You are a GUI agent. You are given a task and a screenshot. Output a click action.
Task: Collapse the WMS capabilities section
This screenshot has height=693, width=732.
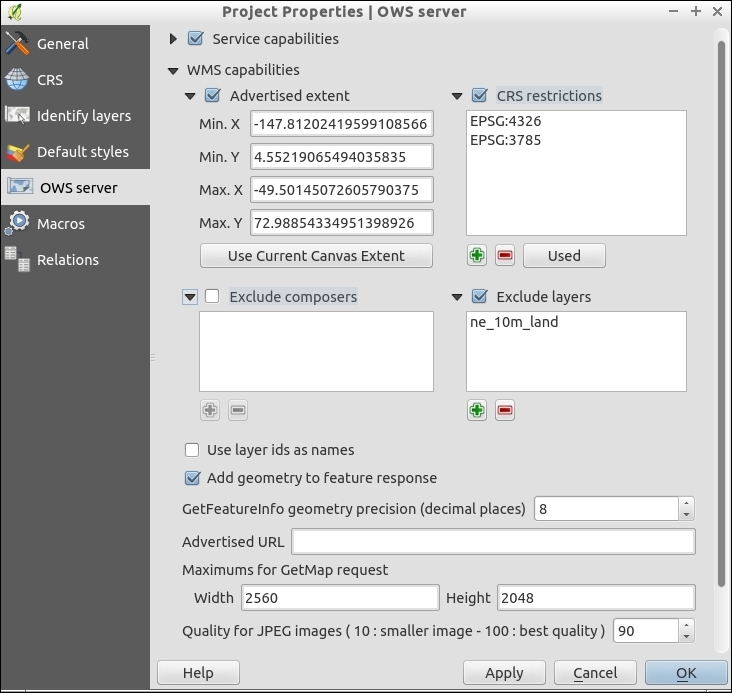pos(173,71)
